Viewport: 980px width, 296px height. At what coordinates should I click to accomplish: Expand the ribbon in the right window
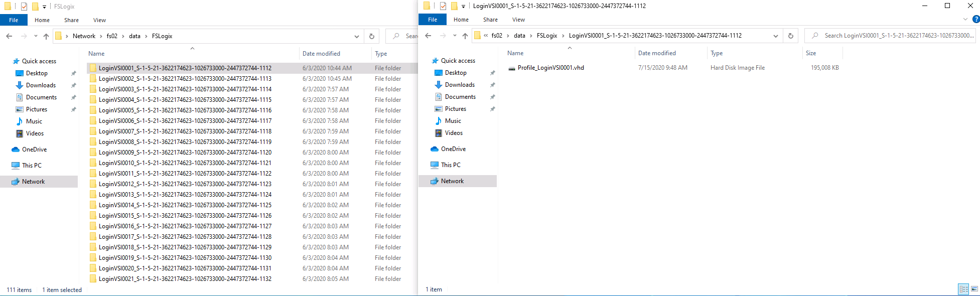point(965,20)
